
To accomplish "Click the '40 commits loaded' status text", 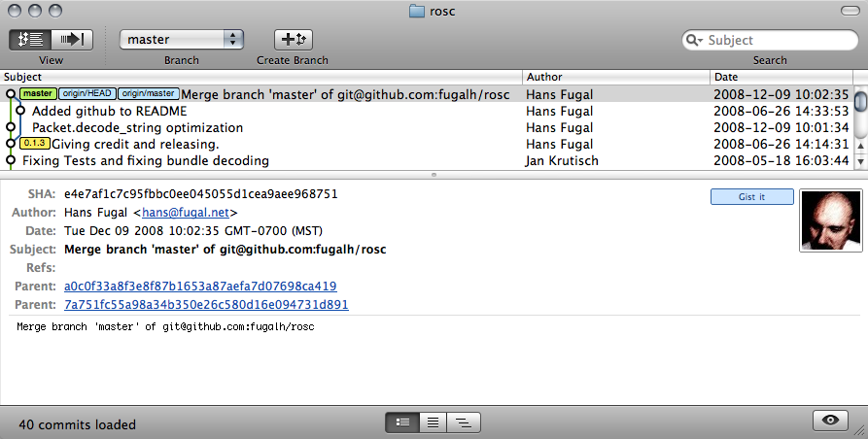I will tap(78, 424).
